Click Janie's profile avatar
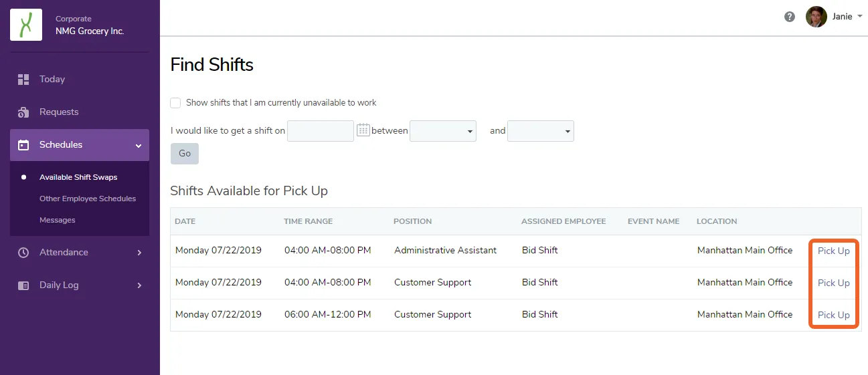Viewport: 868px width, 375px height. [x=816, y=17]
